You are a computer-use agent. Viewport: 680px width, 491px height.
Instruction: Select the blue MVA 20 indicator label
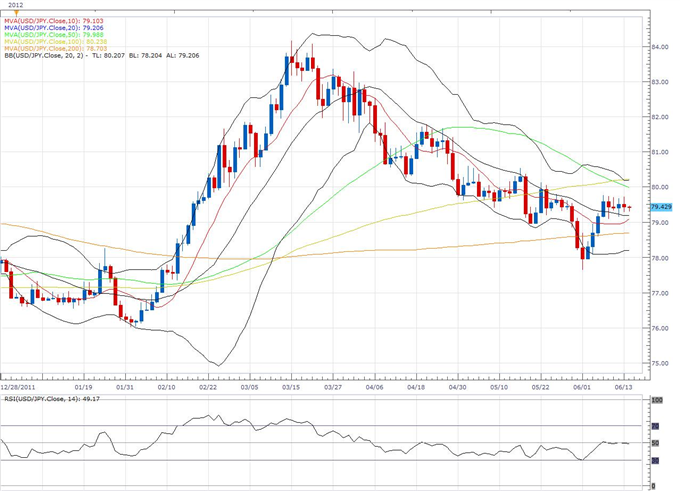tap(52, 28)
